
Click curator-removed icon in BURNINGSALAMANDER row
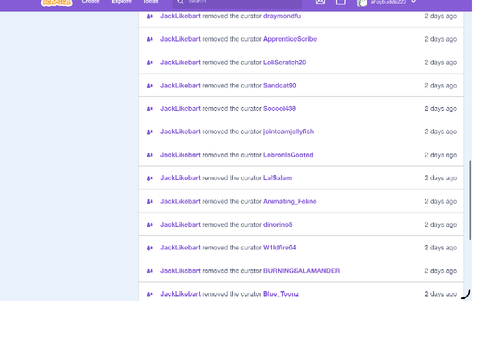click(x=150, y=271)
